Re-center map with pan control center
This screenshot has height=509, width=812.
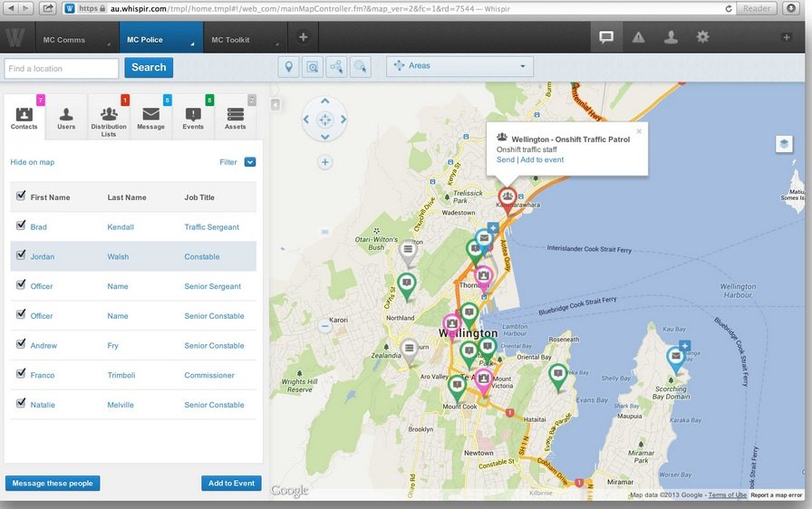pyautogui.click(x=324, y=120)
